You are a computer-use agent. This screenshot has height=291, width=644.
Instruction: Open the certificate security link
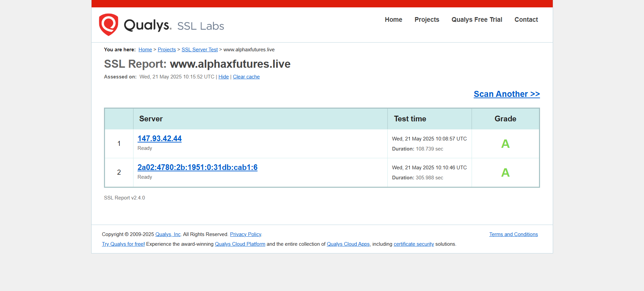tap(414, 244)
